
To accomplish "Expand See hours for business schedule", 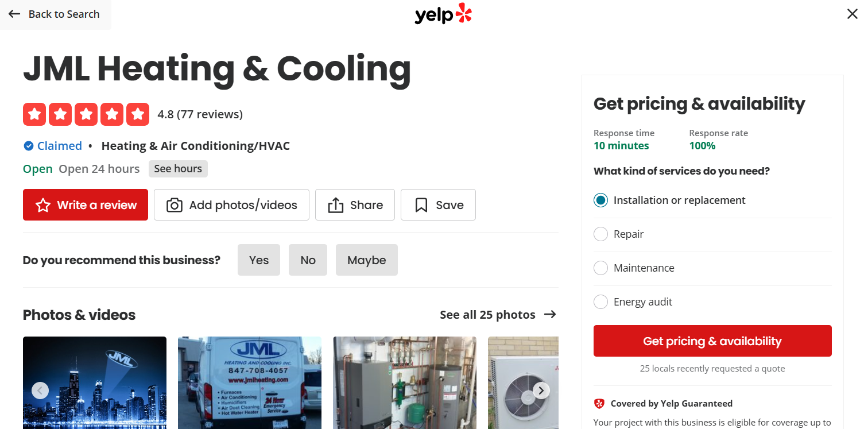I will (178, 168).
